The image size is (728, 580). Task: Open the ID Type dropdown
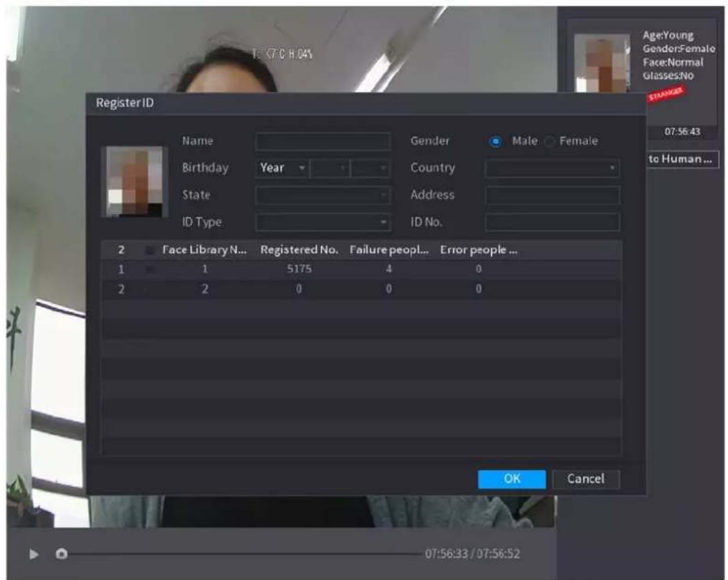point(323,222)
